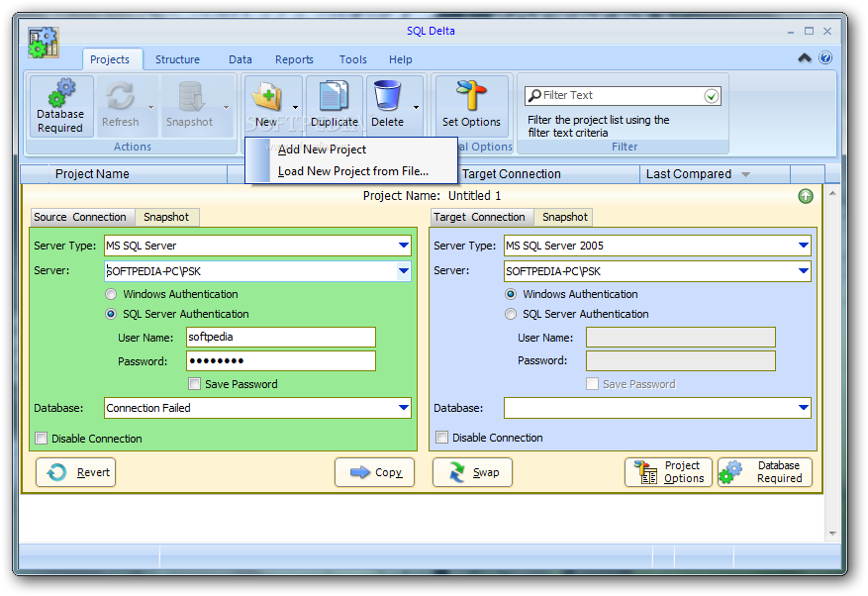
Task: Click the Database Required ribbon icon
Action: click(x=62, y=92)
